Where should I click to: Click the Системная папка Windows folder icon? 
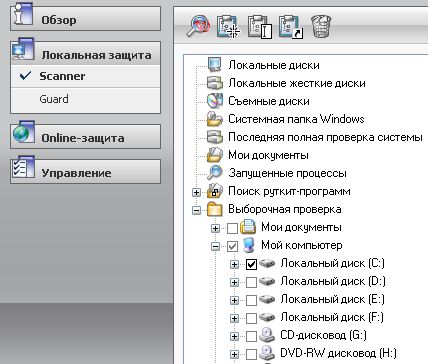tap(214, 119)
